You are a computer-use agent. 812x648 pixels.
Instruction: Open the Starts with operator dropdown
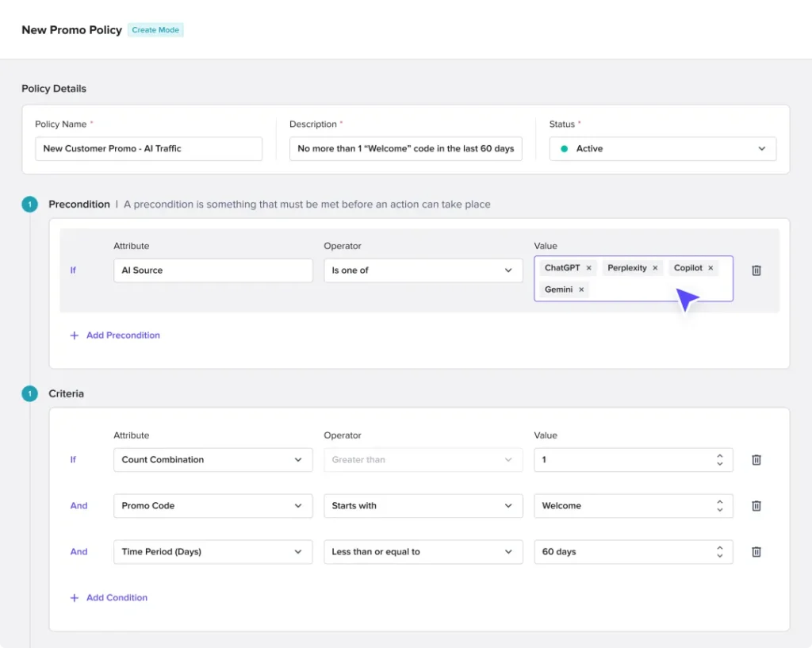coord(423,506)
